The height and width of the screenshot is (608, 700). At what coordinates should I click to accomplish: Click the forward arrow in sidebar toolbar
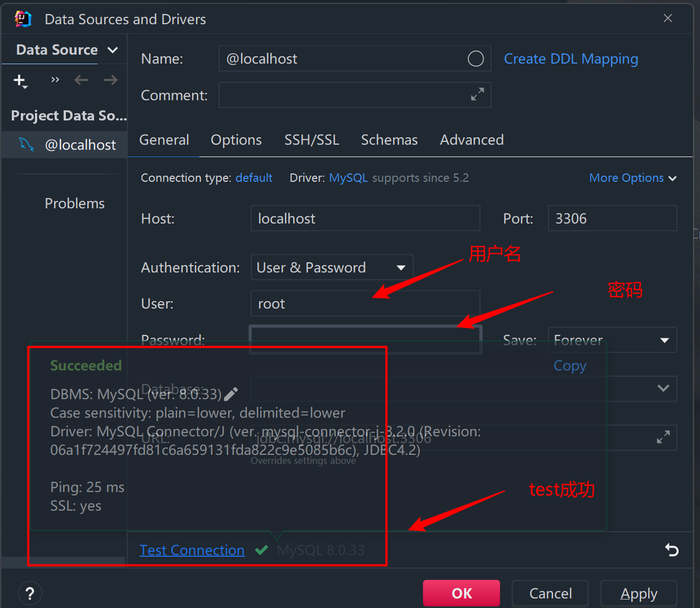(x=111, y=80)
